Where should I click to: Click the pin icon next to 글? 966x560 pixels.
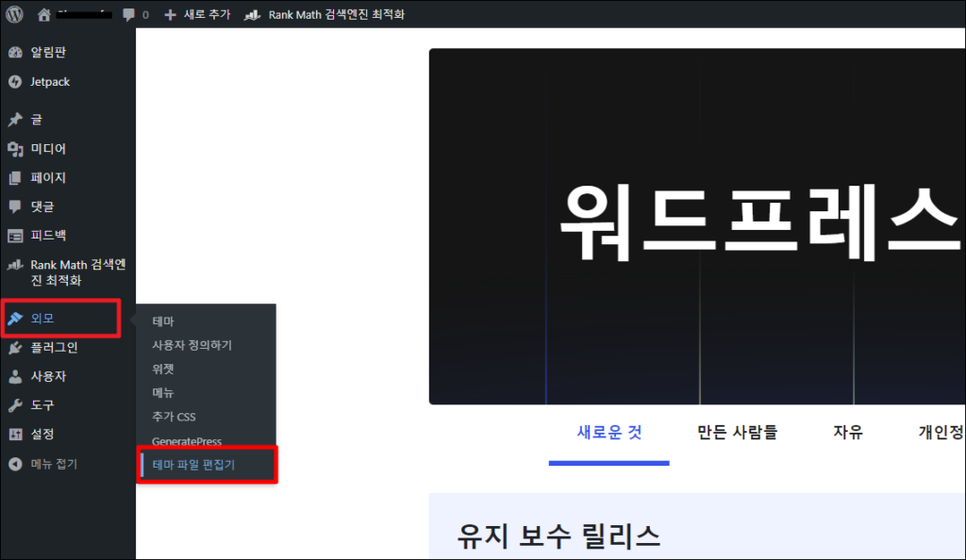click(x=15, y=120)
